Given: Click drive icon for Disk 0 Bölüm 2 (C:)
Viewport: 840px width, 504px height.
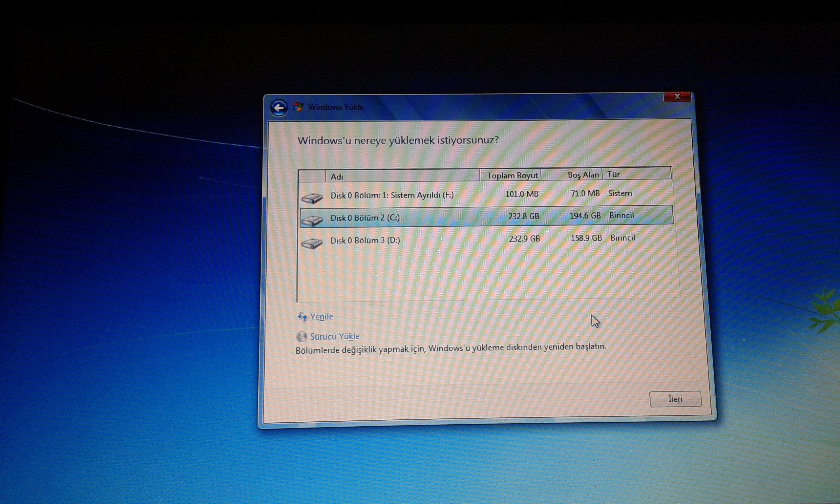Looking at the screenshot, I should tap(312, 220).
